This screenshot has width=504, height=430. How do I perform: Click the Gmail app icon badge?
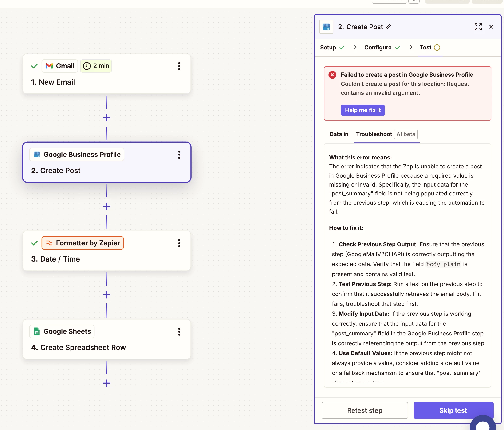(x=60, y=66)
